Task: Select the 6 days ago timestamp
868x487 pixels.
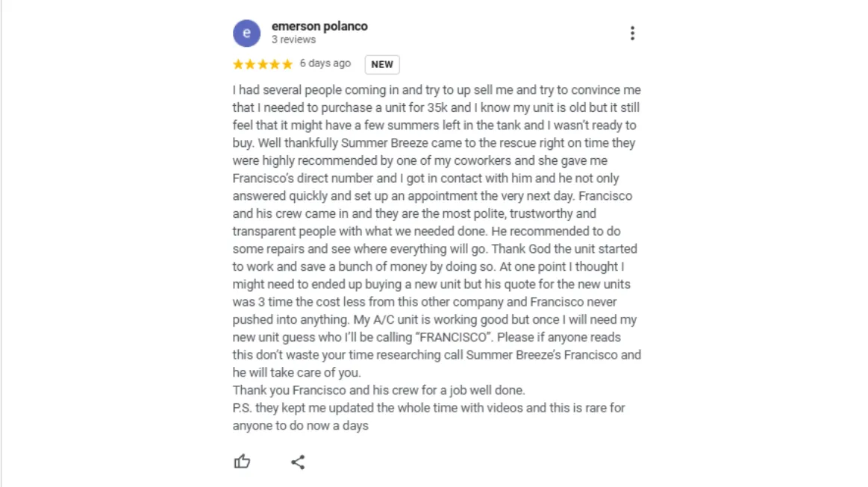Action: pyautogui.click(x=325, y=63)
